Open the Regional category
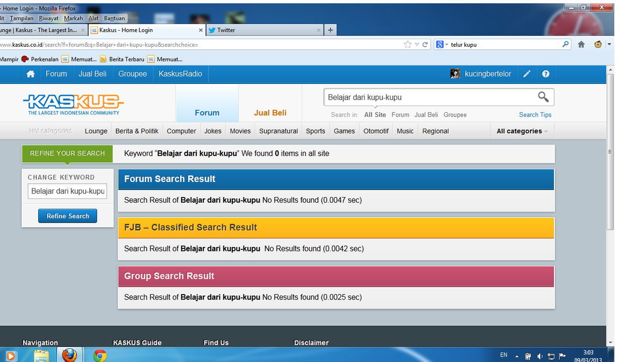 [x=435, y=131]
